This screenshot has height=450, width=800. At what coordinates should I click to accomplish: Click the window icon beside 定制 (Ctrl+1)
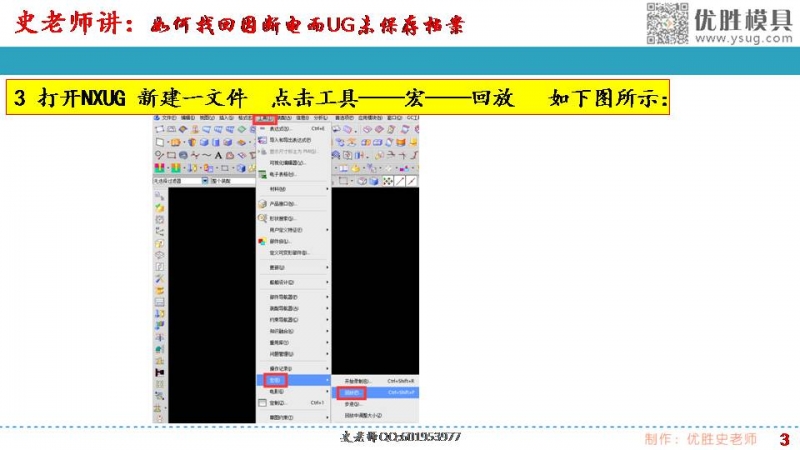[262, 403]
